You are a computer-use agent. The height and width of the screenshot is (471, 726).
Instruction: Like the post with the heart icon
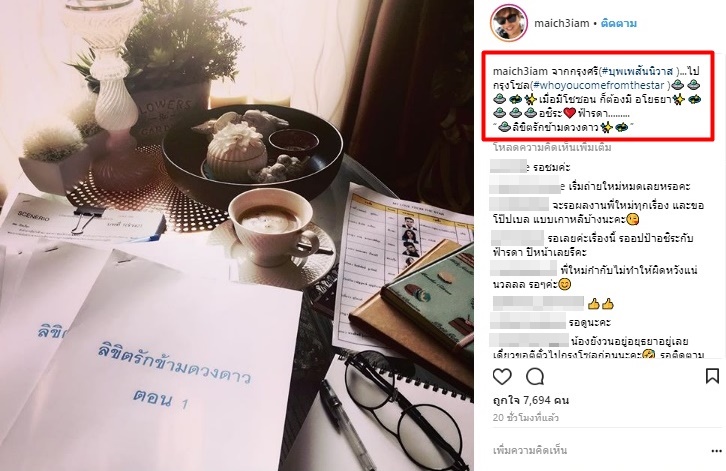pos(502,377)
